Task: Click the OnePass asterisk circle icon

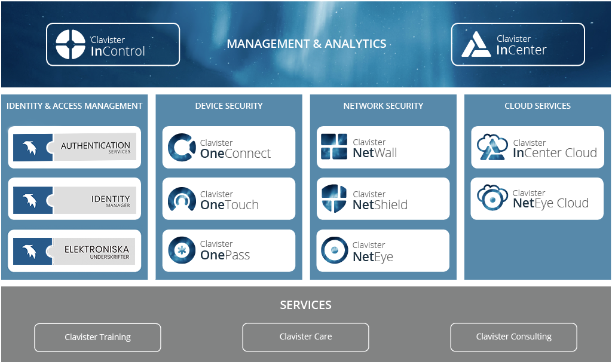Action: (182, 250)
